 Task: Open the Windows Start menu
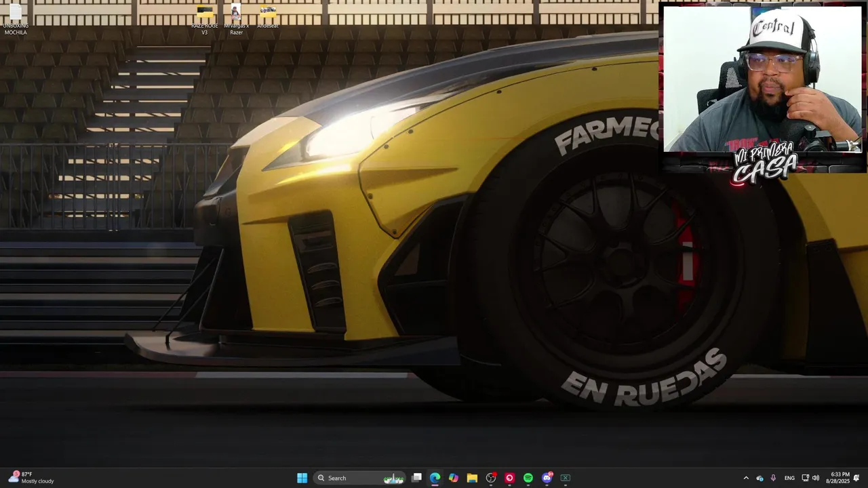[x=302, y=478]
